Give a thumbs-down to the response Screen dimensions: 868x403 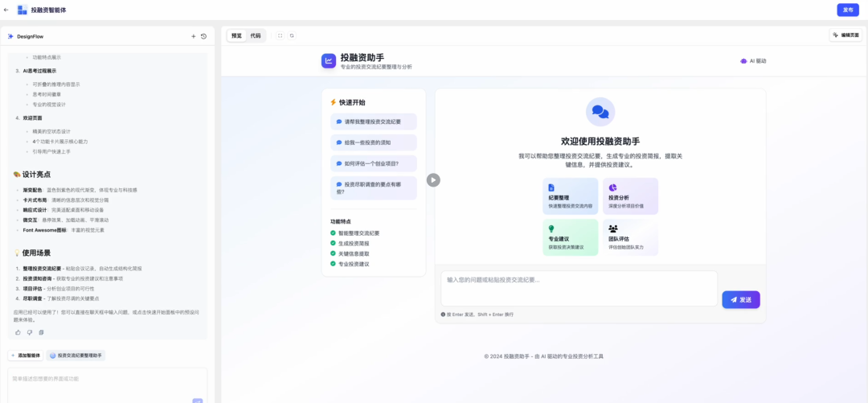click(x=30, y=332)
